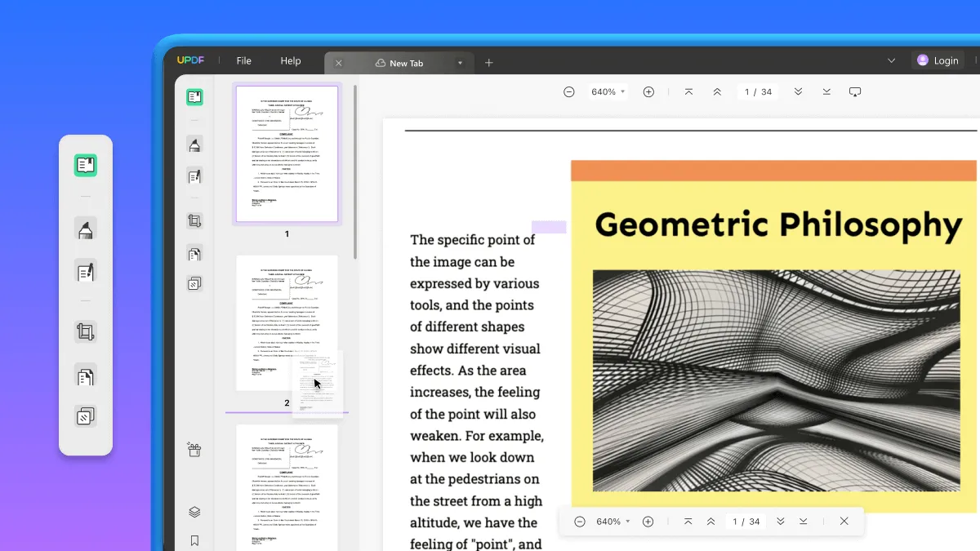Viewport: 980px width, 551px height.
Task: Select highlighter Comment icon in enlarged floating panel
Action: click(86, 229)
